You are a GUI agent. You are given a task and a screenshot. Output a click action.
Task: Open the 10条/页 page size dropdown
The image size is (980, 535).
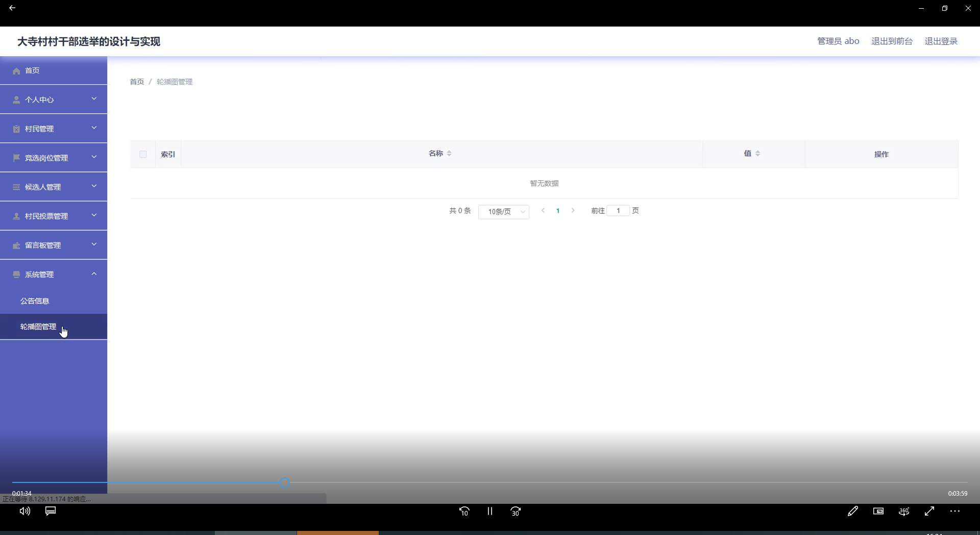coord(504,211)
